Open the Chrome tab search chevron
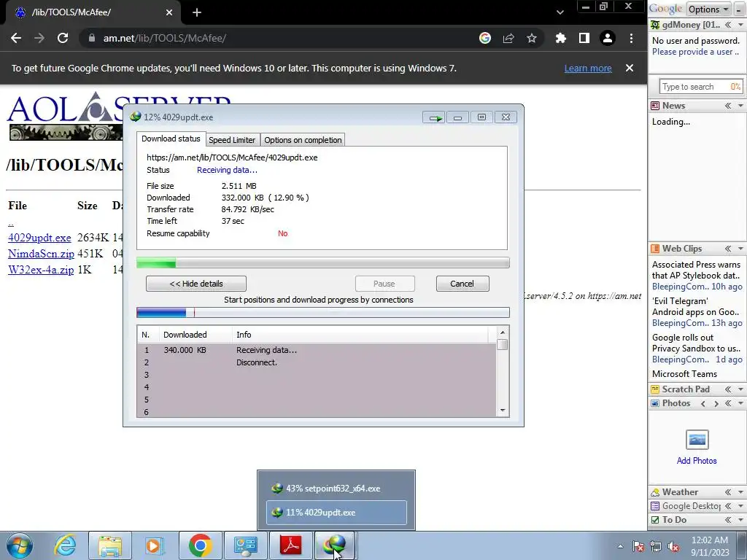This screenshot has width=747, height=560. 560,12
